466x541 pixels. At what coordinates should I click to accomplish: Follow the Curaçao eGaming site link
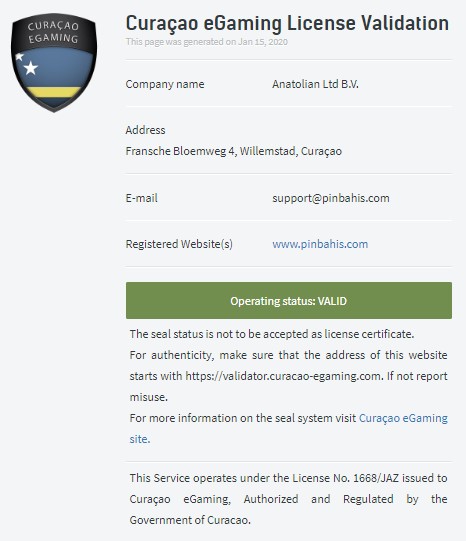(403, 418)
